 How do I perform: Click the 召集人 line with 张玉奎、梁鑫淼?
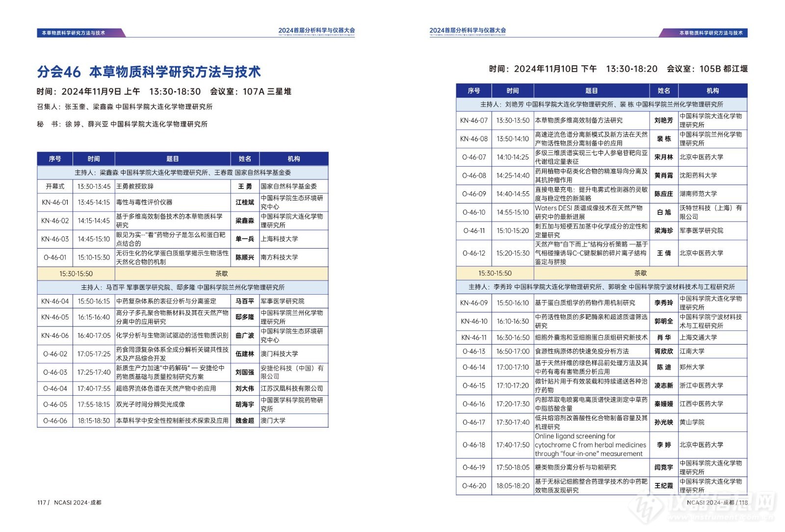pos(125,106)
